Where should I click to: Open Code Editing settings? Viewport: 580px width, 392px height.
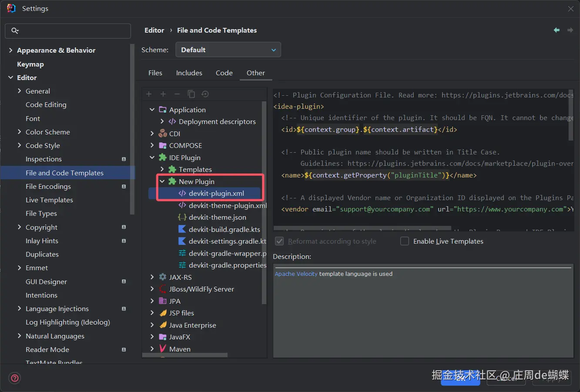coord(46,104)
